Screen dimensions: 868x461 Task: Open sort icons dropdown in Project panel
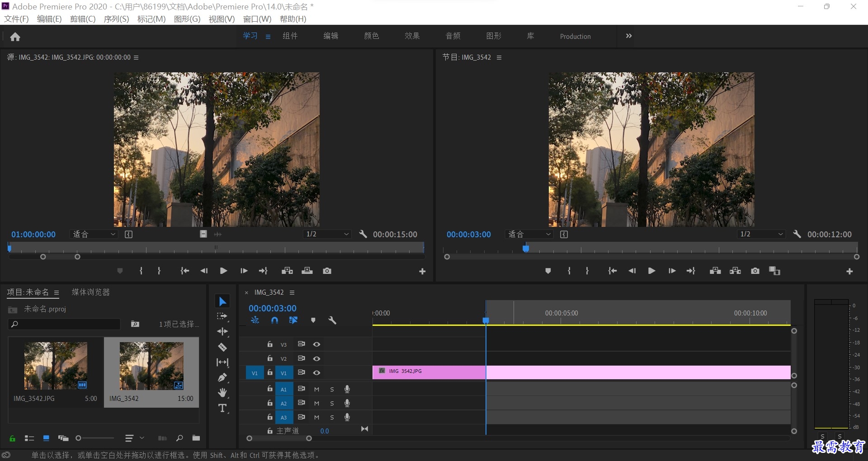(134, 438)
